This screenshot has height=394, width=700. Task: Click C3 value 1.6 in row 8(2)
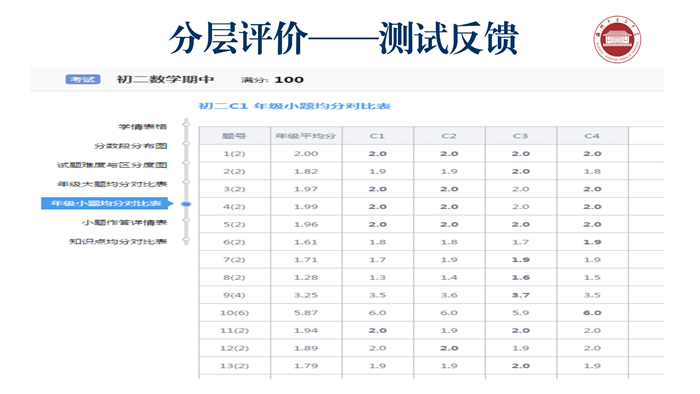521,278
